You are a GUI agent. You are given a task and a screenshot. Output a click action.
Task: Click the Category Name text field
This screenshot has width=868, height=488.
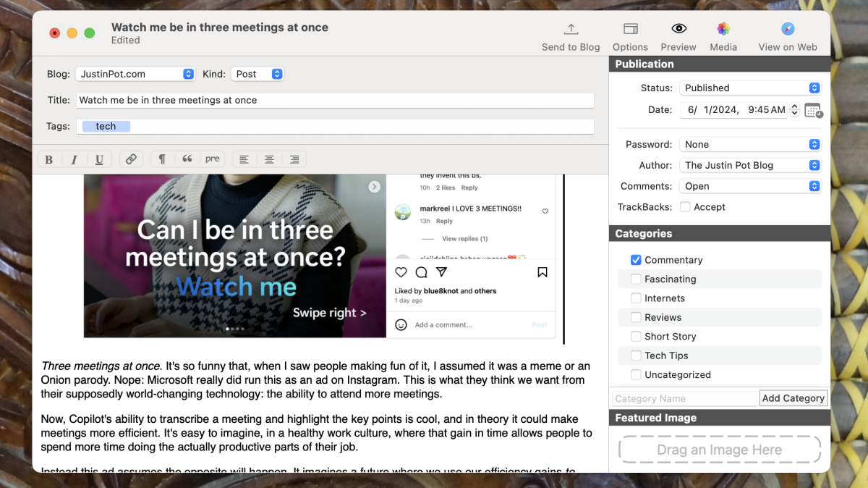(x=684, y=398)
